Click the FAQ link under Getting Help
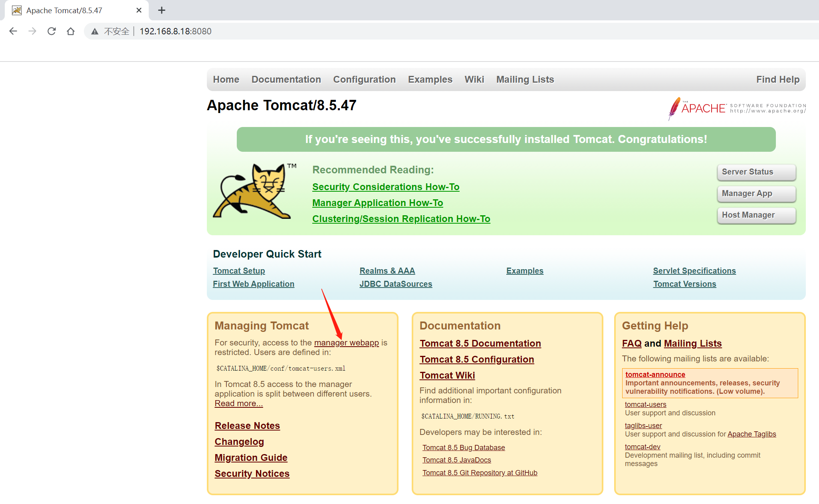This screenshot has height=504, width=819. point(632,343)
